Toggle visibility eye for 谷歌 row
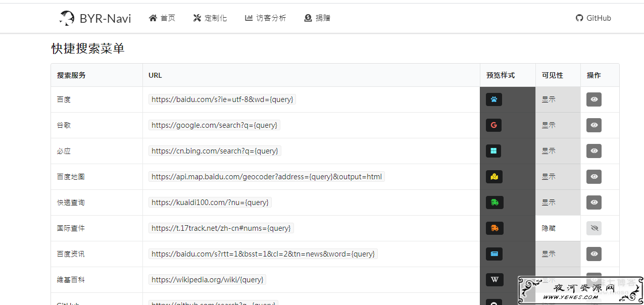 click(x=594, y=125)
